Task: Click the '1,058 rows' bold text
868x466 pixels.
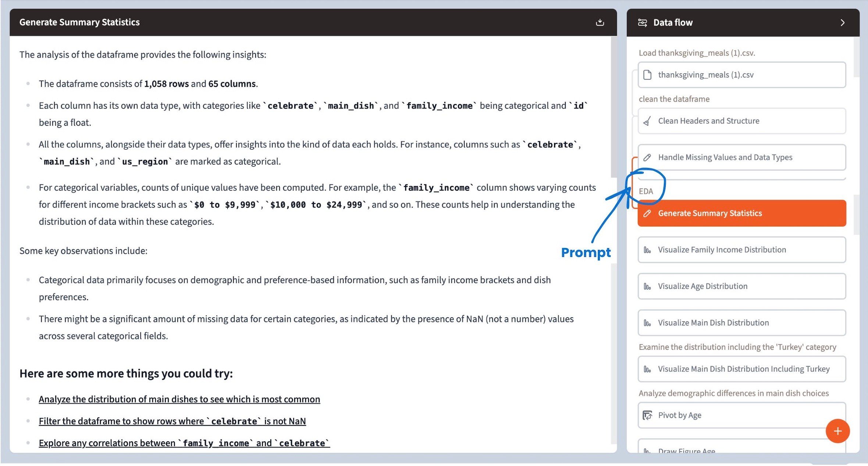Action: point(166,84)
